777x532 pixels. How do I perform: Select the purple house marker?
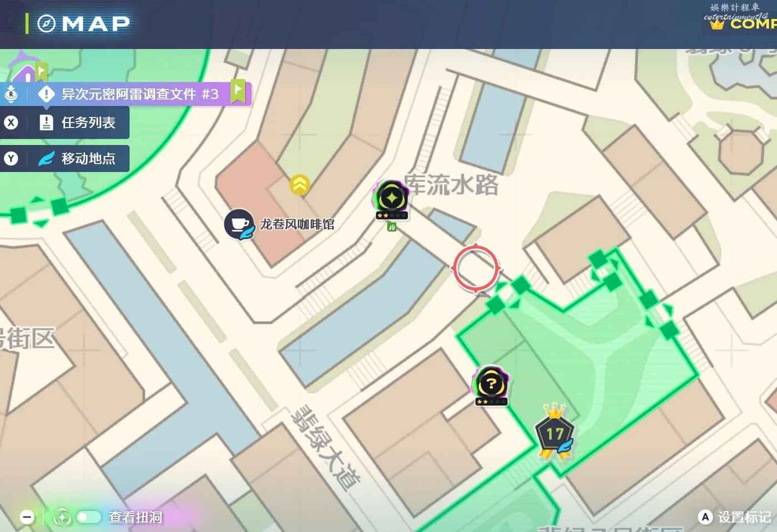tap(26, 69)
